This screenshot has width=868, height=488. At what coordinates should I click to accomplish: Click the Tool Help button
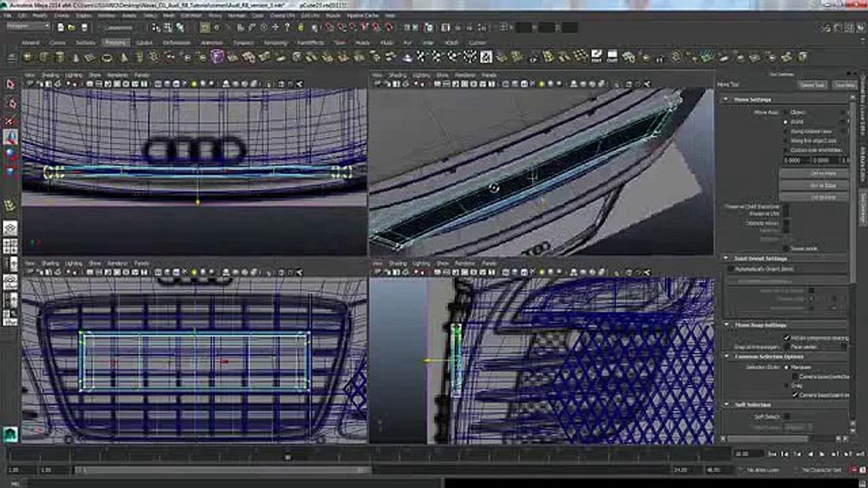[x=844, y=85]
